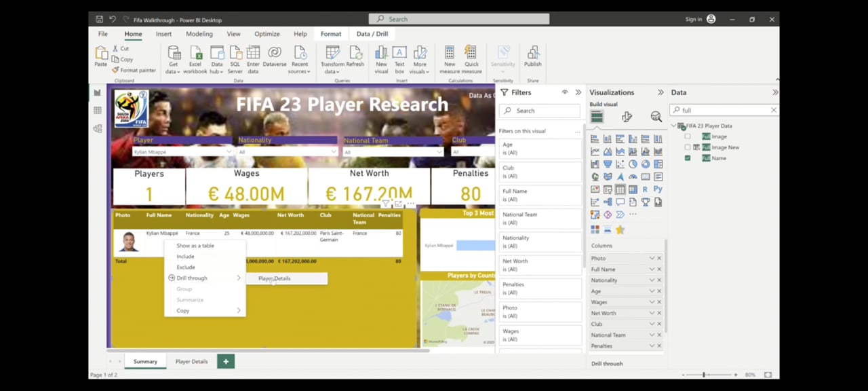Switch to the Player Details page tab
Viewport: 868px width, 391px height.
click(x=192, y=362)
